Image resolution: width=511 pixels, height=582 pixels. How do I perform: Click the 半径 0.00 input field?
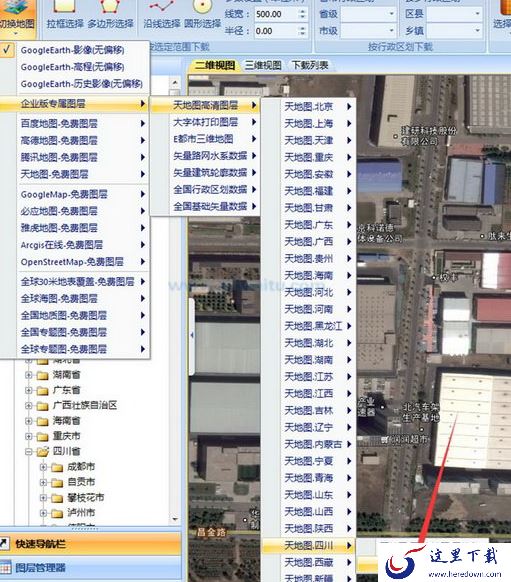(x=276, y=31)
